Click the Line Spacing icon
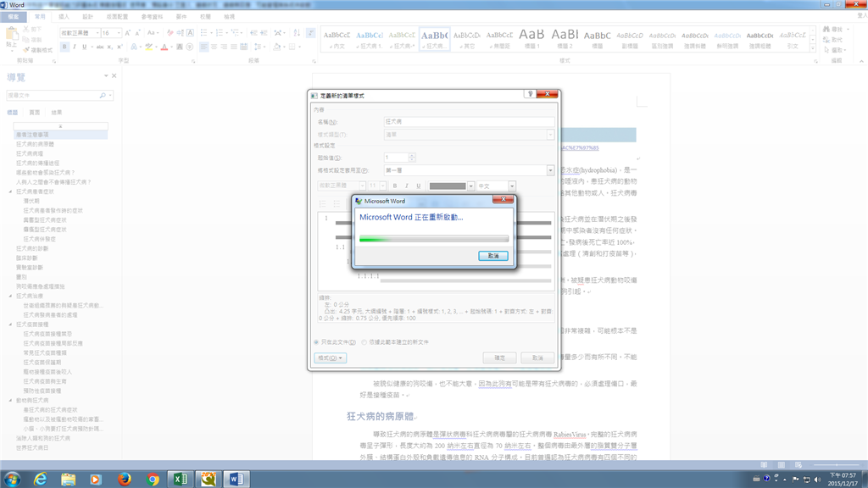Viewport: 868px width, 488px height. pyautogui.click(x=258, y=47)
